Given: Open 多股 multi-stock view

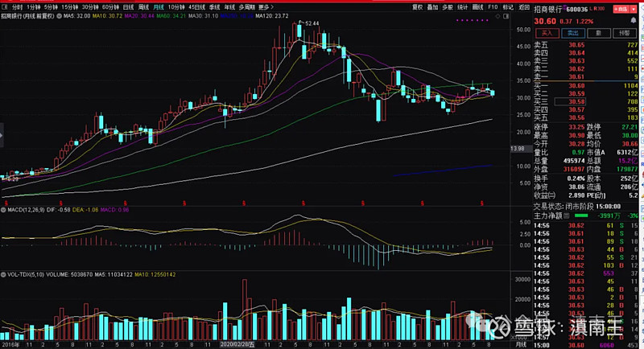Looking at the screenshot, I should (448, 7).
